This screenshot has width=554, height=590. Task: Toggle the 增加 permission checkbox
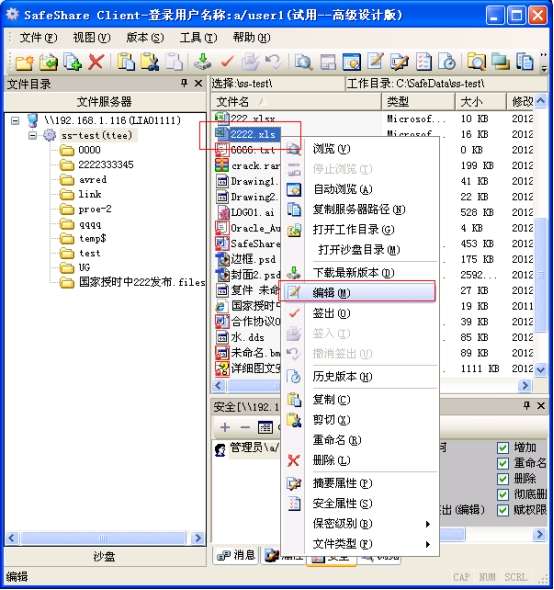pos(502,447)
